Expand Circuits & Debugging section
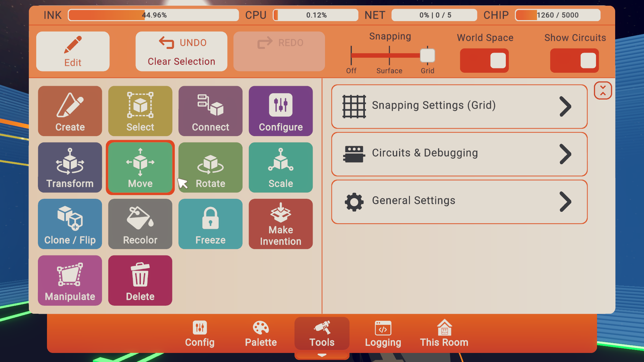 tap(459, 154)
